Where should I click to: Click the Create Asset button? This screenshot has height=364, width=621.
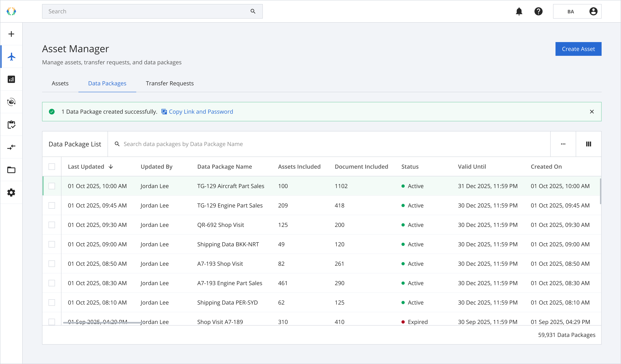578,49
